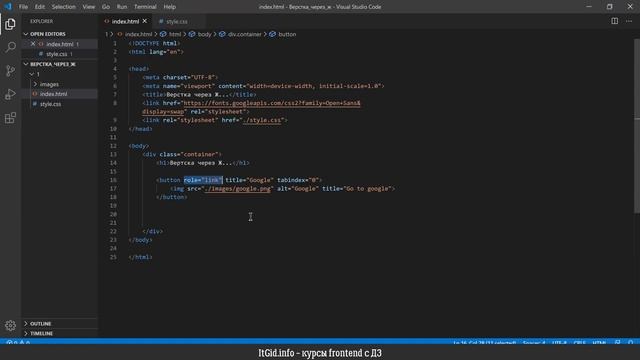Close index.html in Open Editors list

point(33,44)
